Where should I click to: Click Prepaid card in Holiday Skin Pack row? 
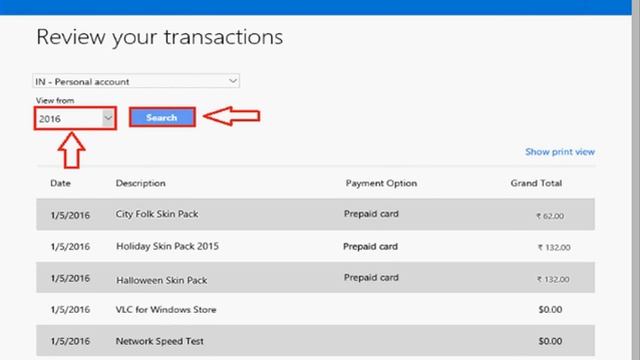click(370, 247)
